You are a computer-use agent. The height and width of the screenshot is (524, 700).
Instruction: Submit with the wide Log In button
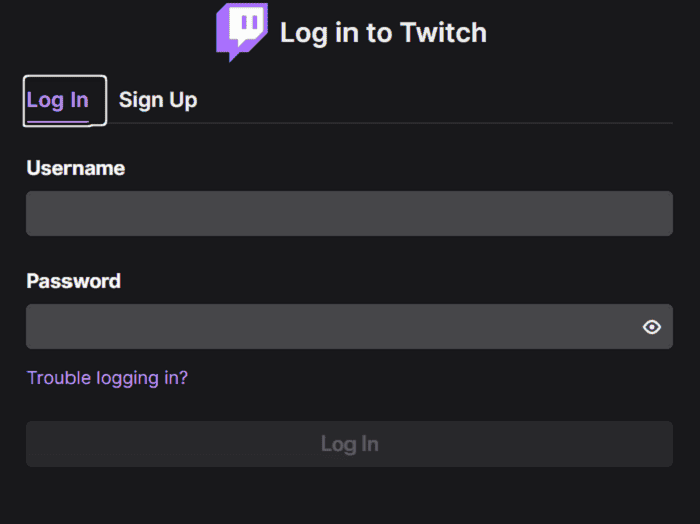click(349, 444)
